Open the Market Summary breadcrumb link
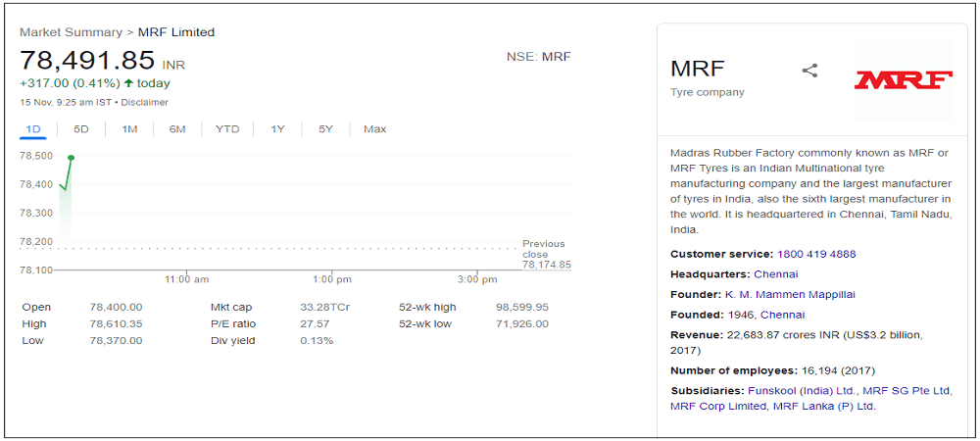 71,32
